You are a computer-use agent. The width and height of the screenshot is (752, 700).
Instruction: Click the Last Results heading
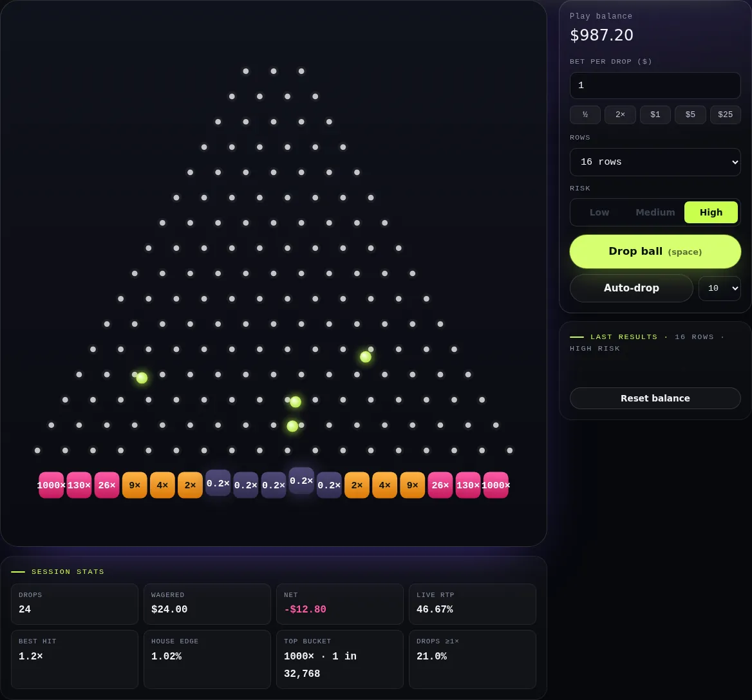click(624, 337)
